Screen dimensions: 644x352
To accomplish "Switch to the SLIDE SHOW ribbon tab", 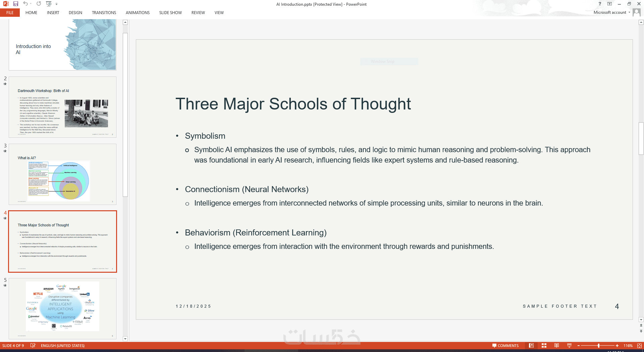I will click(170, 13).
